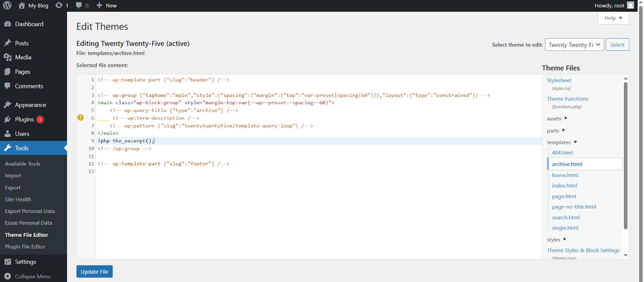Open the comments bubble icon in admin bar
The width and height of the screenshot is (644, 282).
[x=79, y=5]
